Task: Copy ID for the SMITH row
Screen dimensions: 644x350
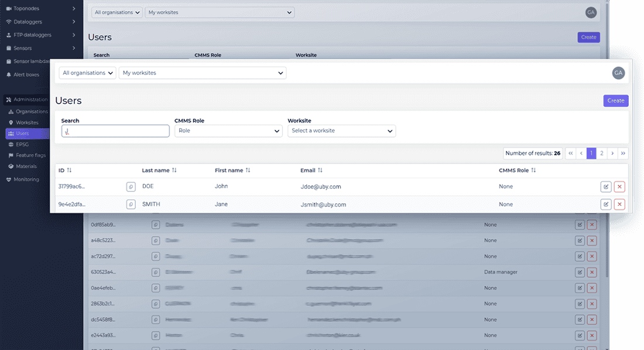Action: tap(131, 205)
